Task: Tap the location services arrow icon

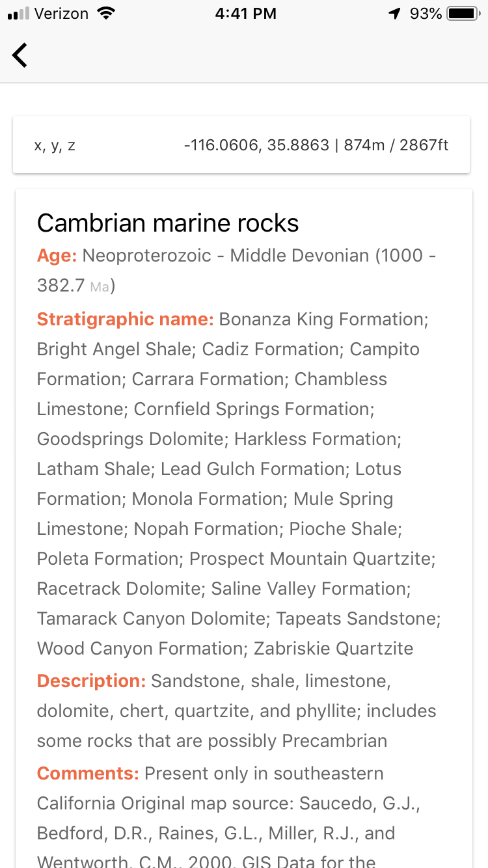Action: click(x=394, y=14)
